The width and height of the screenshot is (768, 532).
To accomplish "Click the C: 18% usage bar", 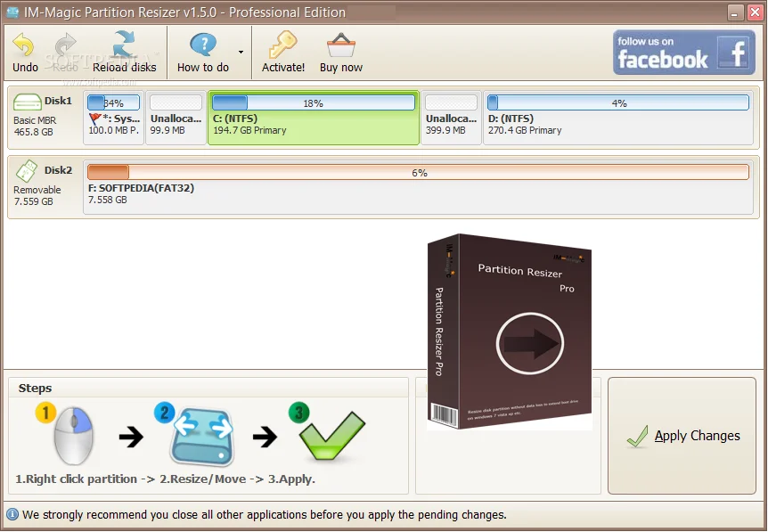I will tap(314, 102).
